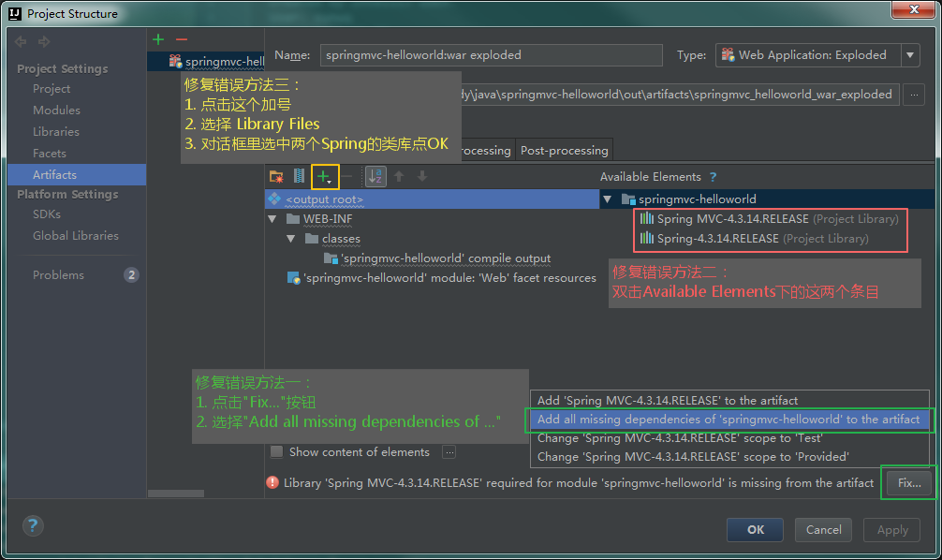
Task: Remove the selected artifact using the minus icon
Action: [181, 39]
